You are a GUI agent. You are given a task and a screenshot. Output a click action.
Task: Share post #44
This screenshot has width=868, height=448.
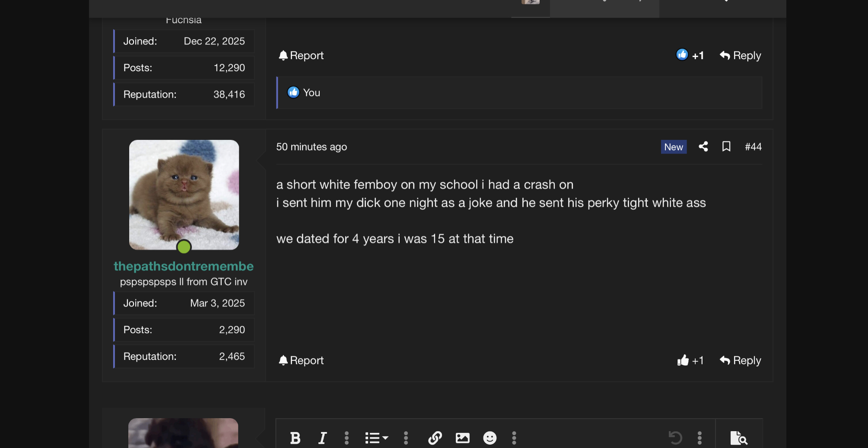(703, 147)
